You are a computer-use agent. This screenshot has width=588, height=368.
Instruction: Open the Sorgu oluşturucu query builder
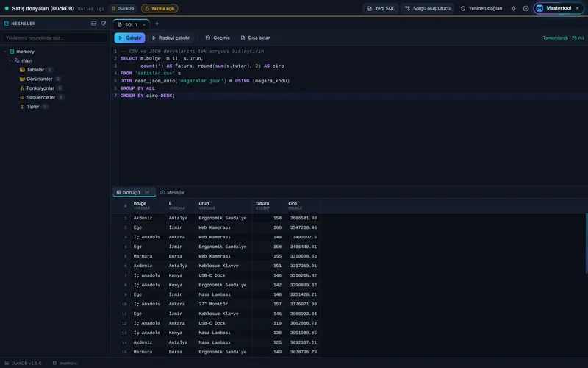(x=428, y=8)
